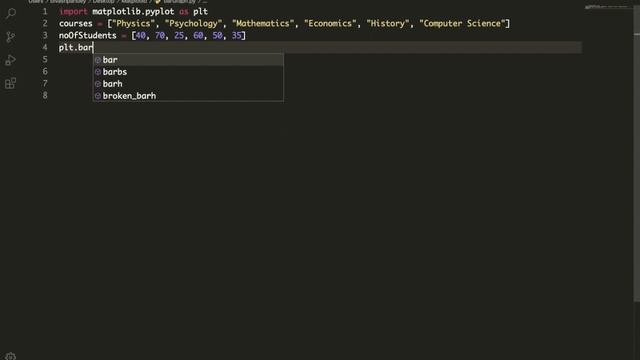Viewport: 640px width, 360px height.
Task: Open the Manage gear at bottom-left
Action: point(11,356)
